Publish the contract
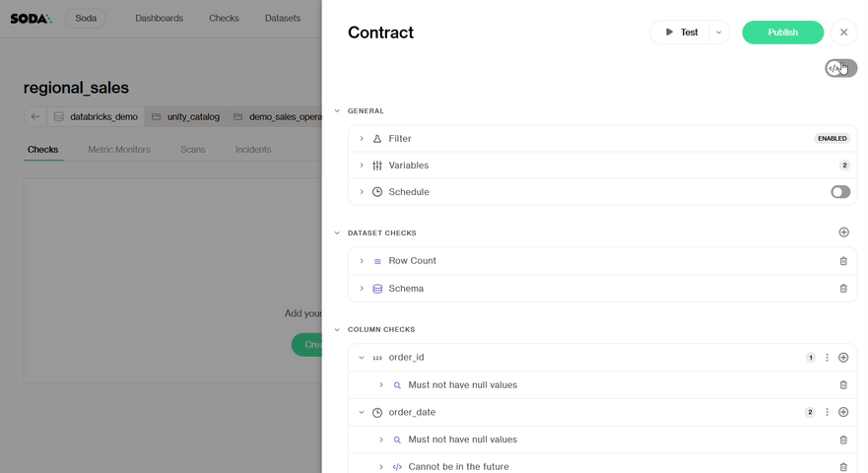The width and height of the screenshot is (868, 473). point(782,33)
